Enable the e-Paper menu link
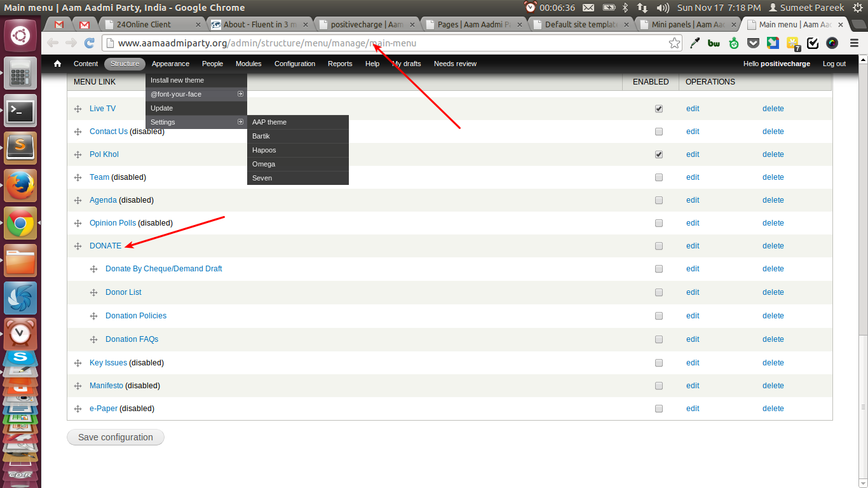Screen dimensions: 868x488 point(659,409)
